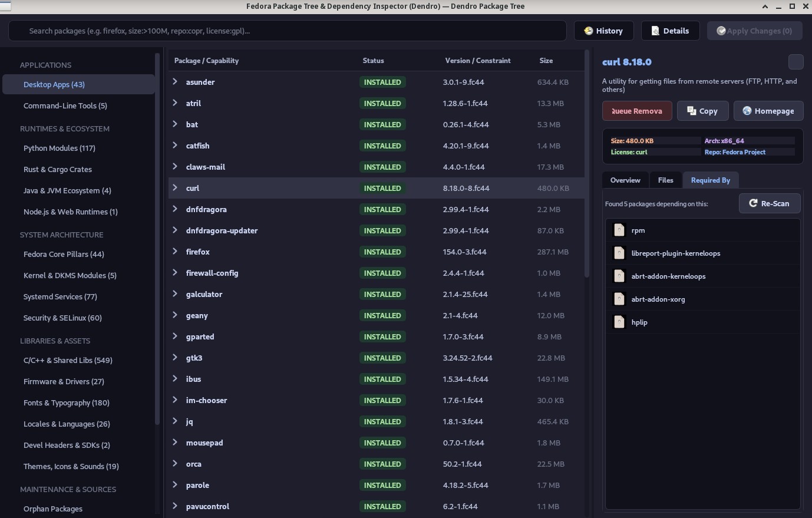This screenshot has height=518, width=812.
Task: Open Command-Line Tools (5) category
Action: tap(78, 105)
